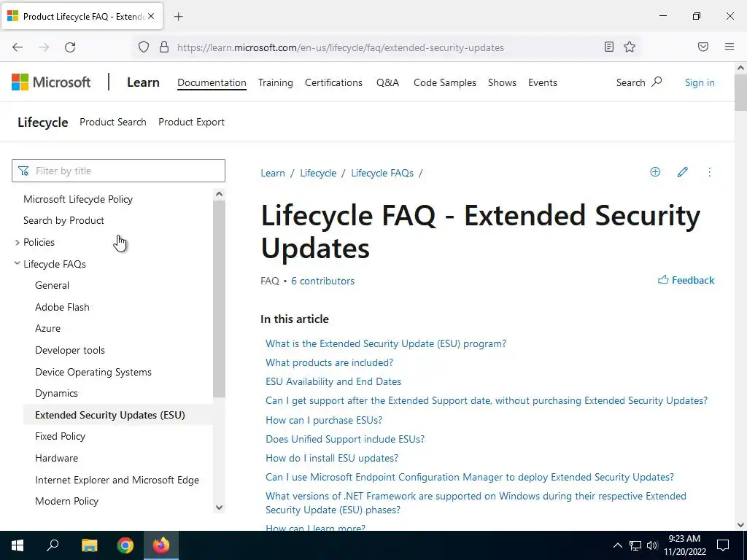The width and height of the screenshot is (747, 560).
Task: Open 'How do I install ESU updates?' link
Action: (332, 458)
